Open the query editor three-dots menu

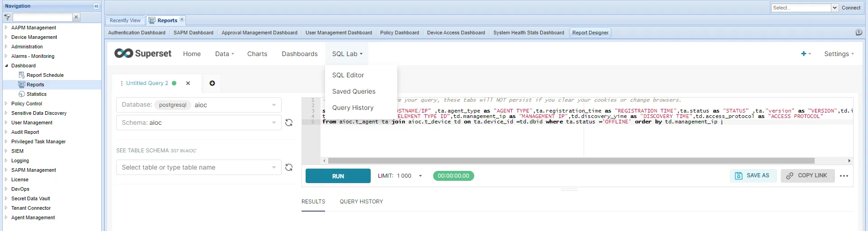click(x=844, y=176)
